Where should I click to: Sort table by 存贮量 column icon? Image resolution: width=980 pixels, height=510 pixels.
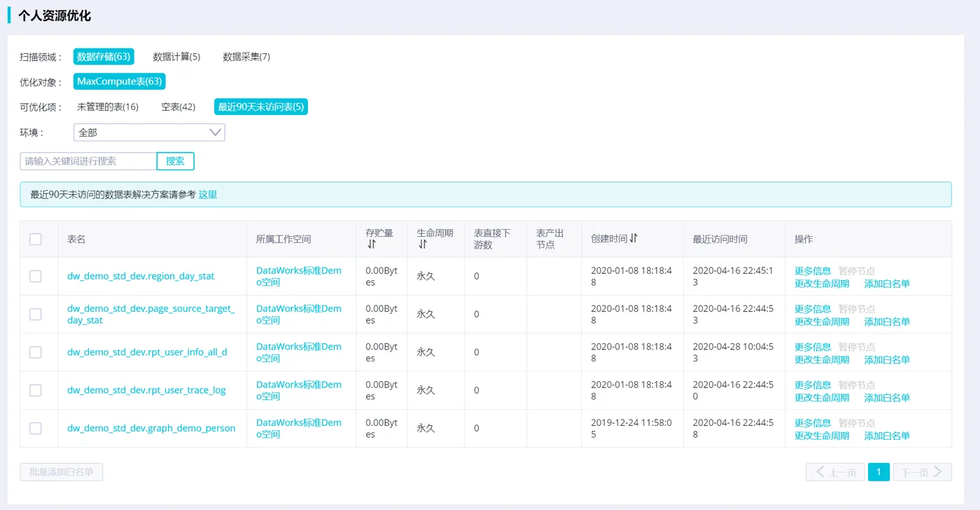tap(371, 244)
